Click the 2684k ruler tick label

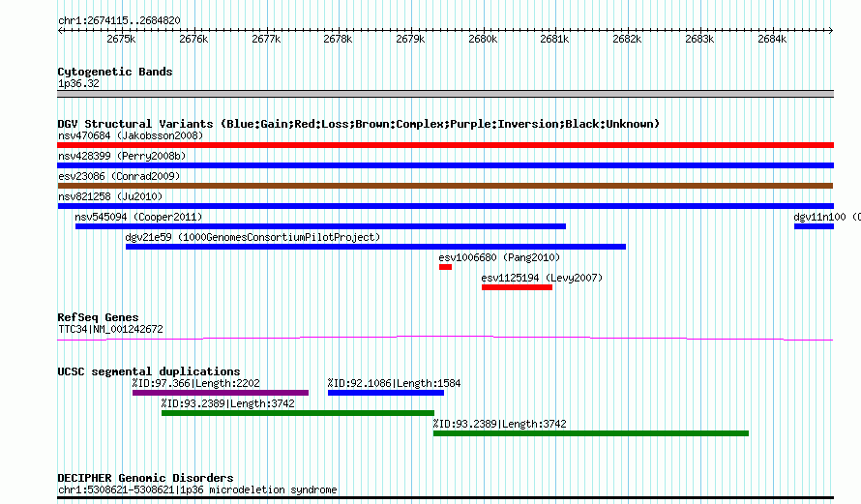tap(772, 39)
